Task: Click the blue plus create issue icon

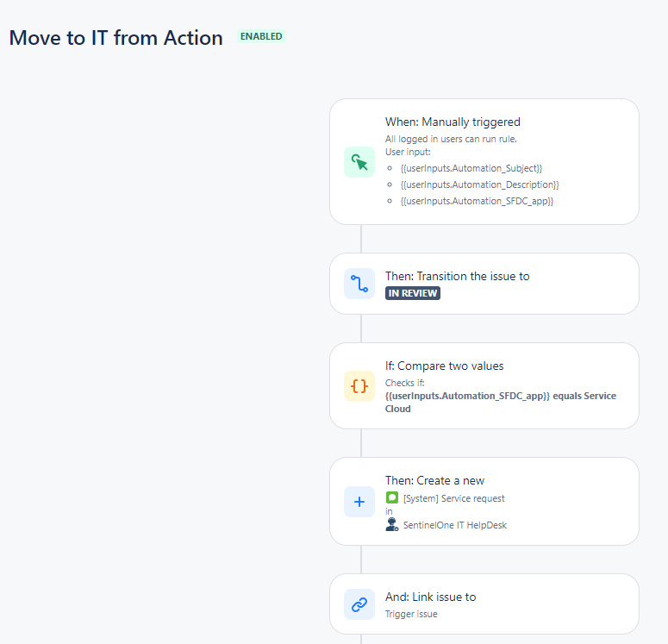Action: (359, 502)
